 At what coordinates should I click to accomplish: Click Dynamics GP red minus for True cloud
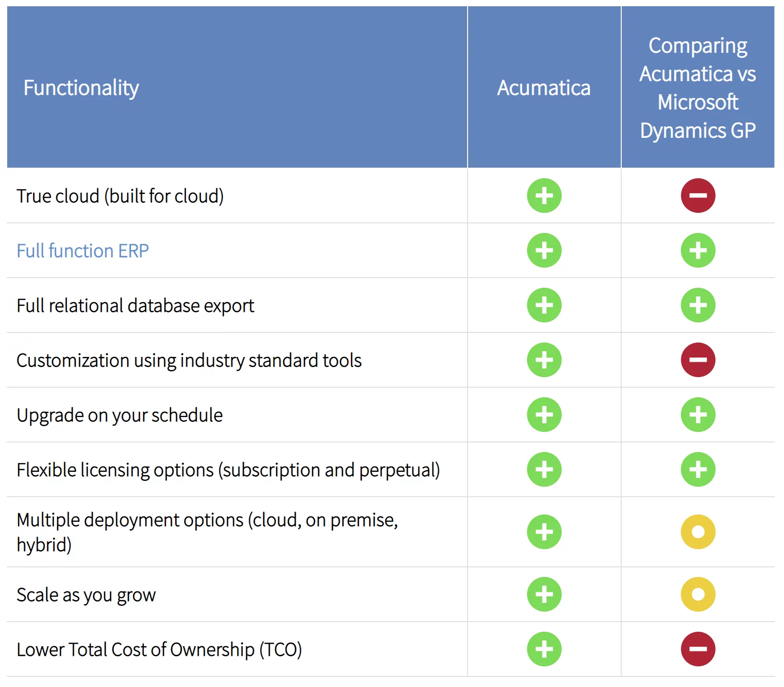[x=698, y=196]
